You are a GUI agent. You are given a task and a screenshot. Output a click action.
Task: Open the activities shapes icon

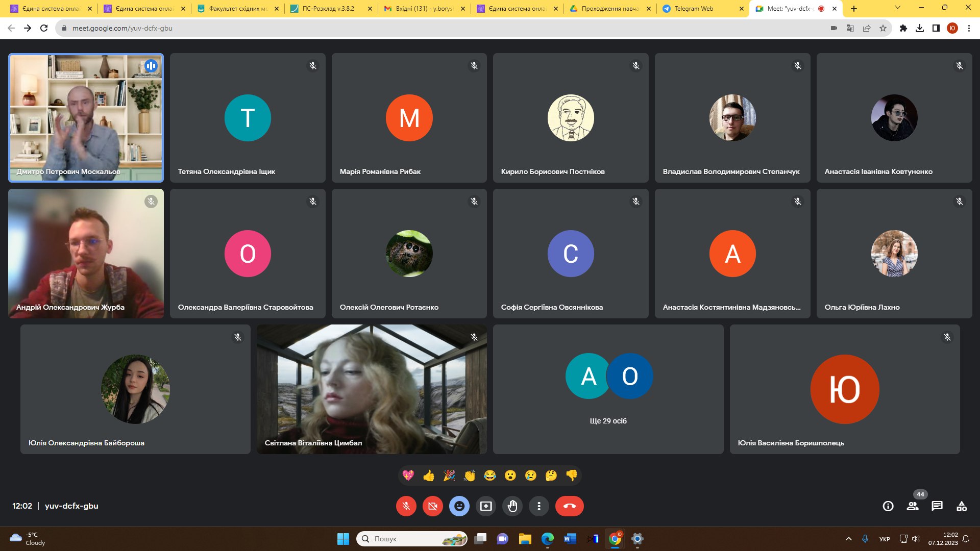click(962, 506)
